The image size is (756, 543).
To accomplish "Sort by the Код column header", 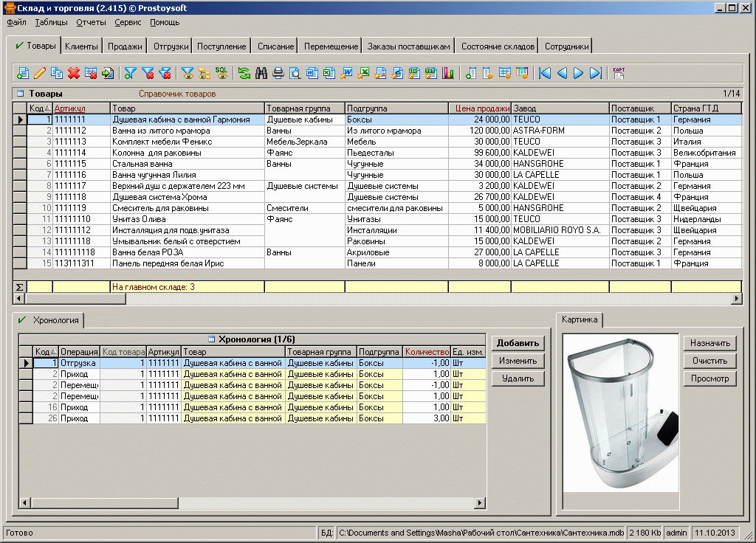I will click(39, 108).
